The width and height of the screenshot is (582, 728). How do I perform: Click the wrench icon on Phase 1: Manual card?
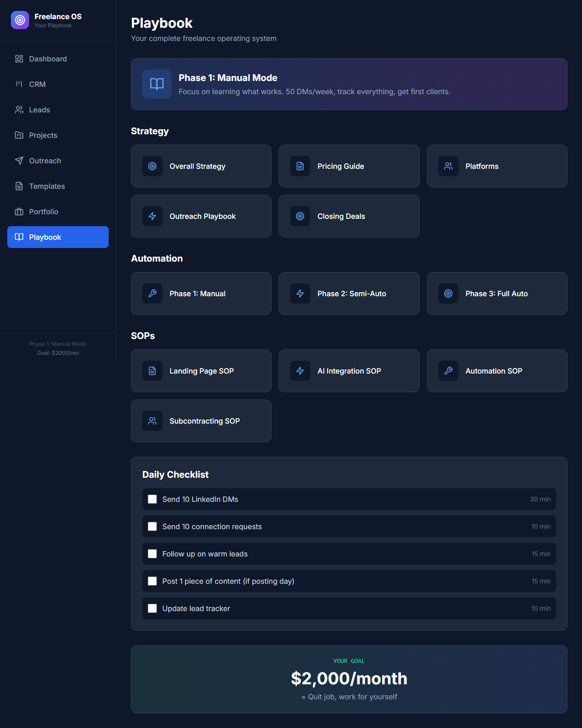click(x=152, y=293)
